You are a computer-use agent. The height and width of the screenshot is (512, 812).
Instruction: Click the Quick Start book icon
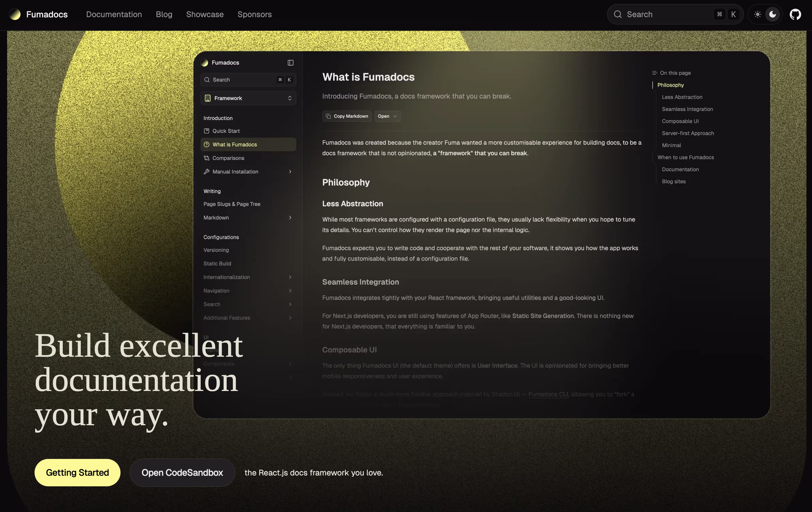tap(206, 131)
